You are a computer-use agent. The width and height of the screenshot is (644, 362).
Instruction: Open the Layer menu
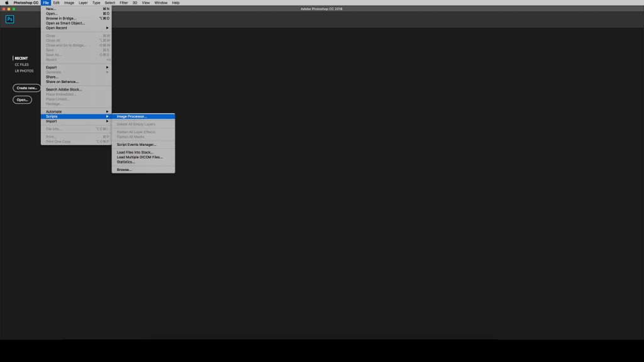click(83, 3)
